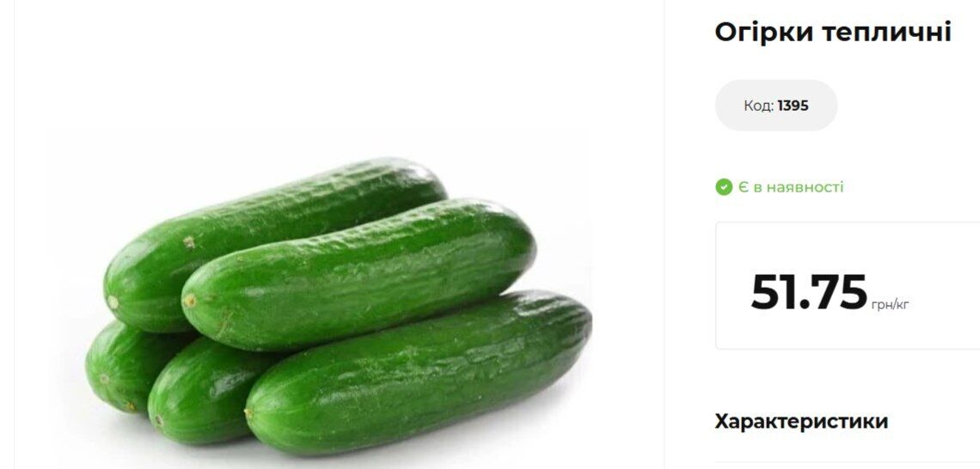
Task: Click the 'грн/кг' unit label
Action: point(890,305)
